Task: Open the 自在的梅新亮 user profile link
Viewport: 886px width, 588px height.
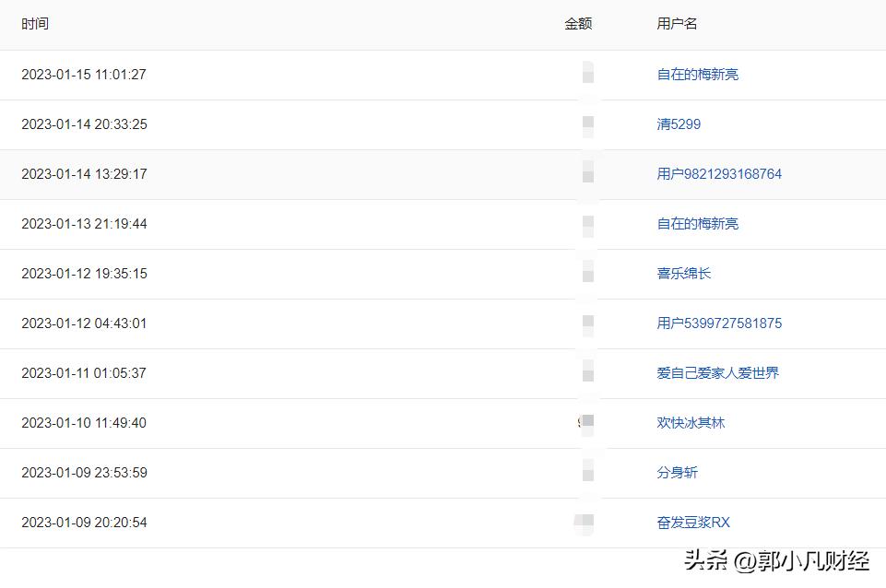Action: pyautogui.click(x=697, y=75)
